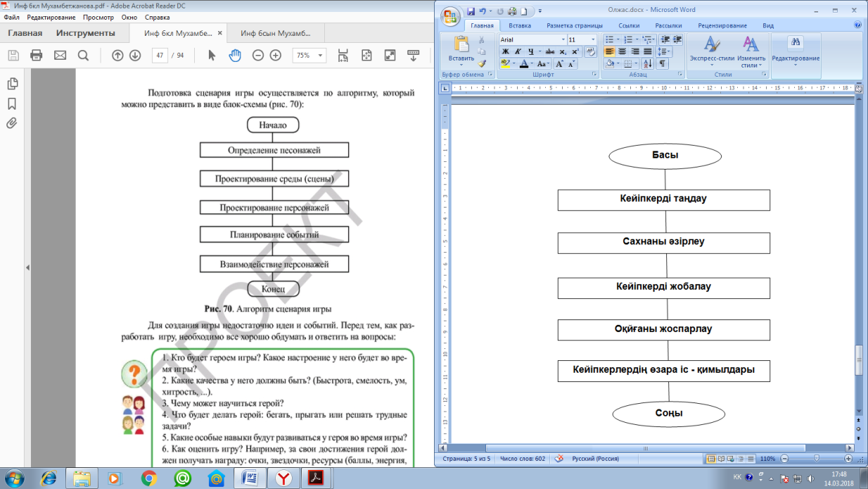The image size is (868, 489).
Task: Open page thumbnails panel in Acrobat sidebar
Action: pos(12,84)
